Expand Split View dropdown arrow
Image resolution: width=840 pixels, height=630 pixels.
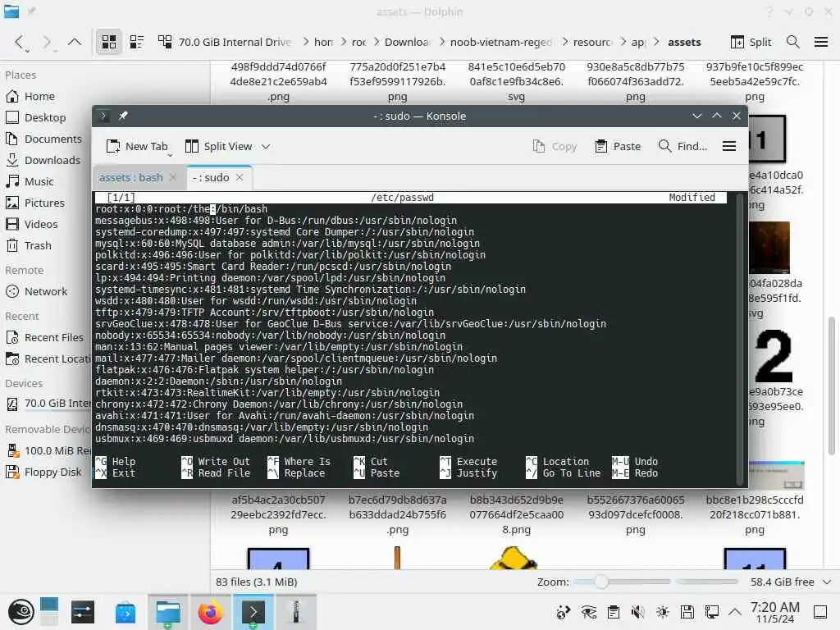(x=266, y=146)
